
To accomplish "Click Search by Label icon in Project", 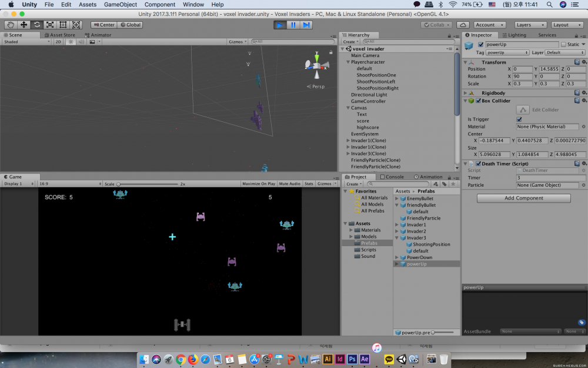I will tap(445, 184).
